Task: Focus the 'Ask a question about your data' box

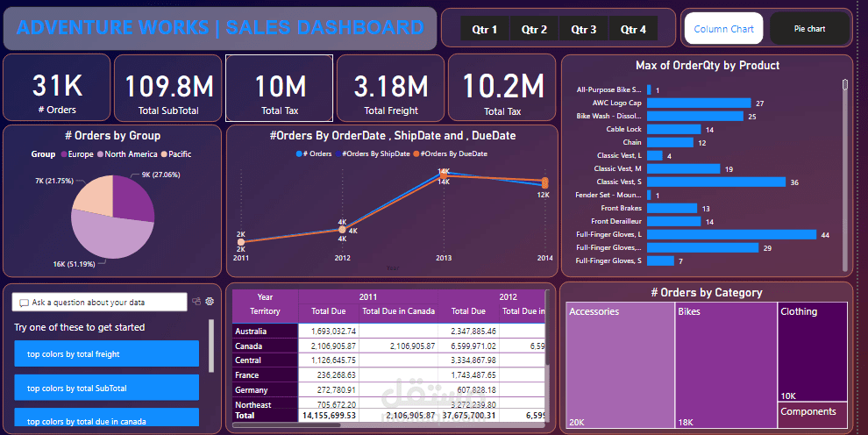Action: point(100,303)
